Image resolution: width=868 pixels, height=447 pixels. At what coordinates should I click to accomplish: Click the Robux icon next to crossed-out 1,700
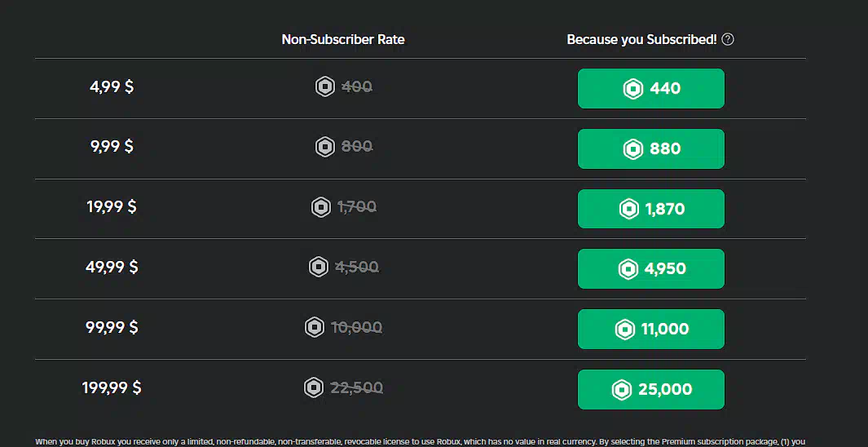pos(321,207)
